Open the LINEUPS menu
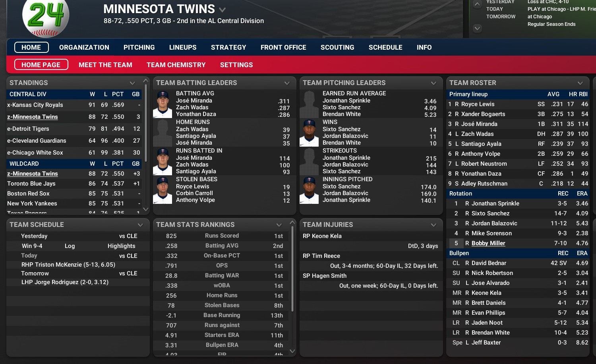 tap(183, 47)
